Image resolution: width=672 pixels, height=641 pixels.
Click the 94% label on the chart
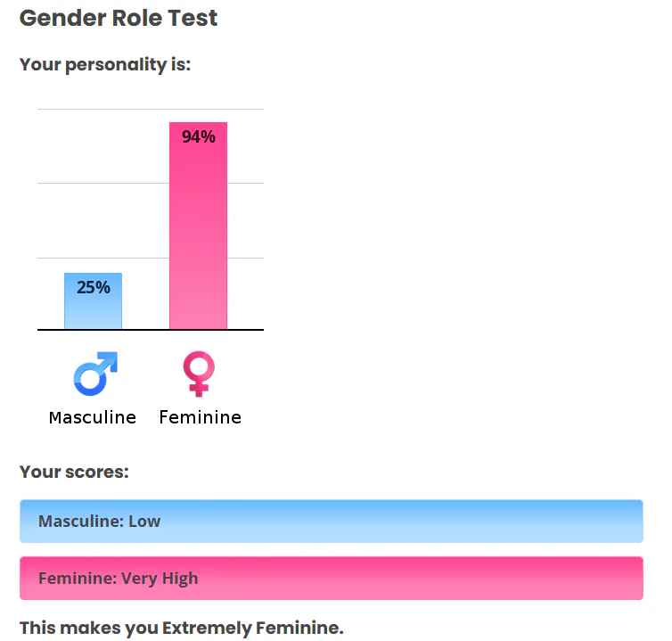coord(198,136)
